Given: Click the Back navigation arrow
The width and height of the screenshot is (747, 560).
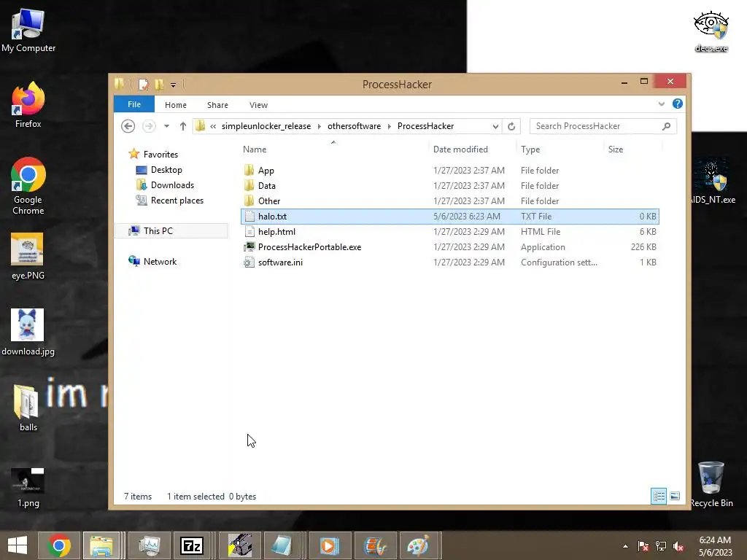Looking at the screenshot, I should coord(128,126).
